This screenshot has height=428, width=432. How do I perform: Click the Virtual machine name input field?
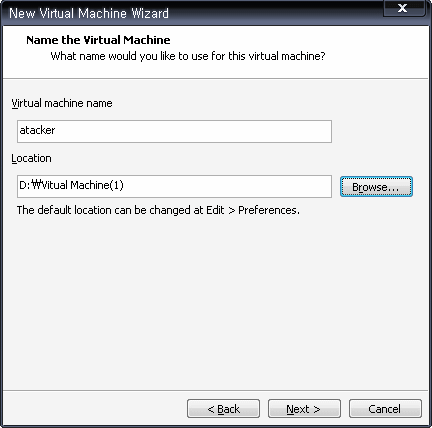174,131
